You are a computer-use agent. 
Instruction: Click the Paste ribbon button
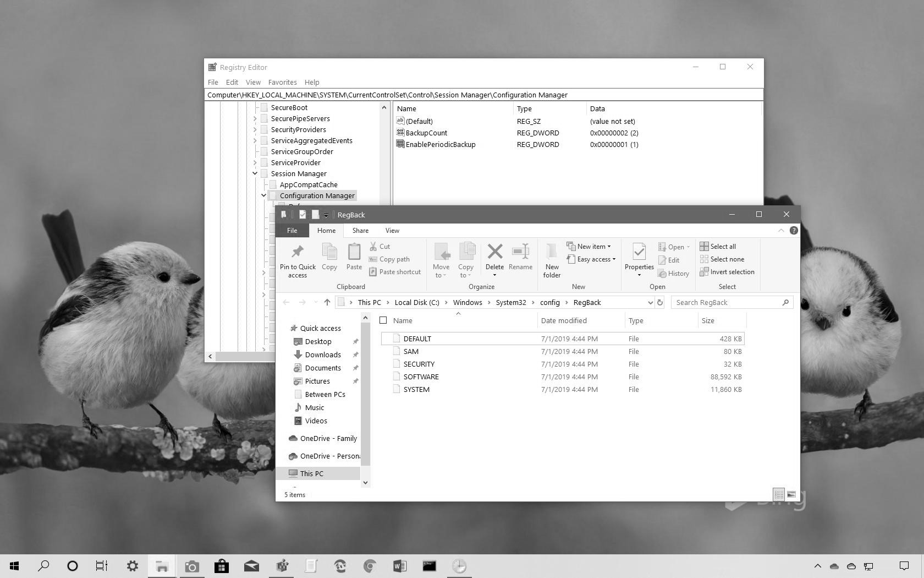point(354,257)
